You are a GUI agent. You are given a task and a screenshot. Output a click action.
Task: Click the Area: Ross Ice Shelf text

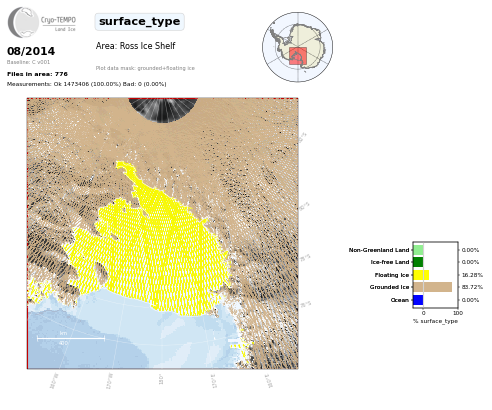135,46
